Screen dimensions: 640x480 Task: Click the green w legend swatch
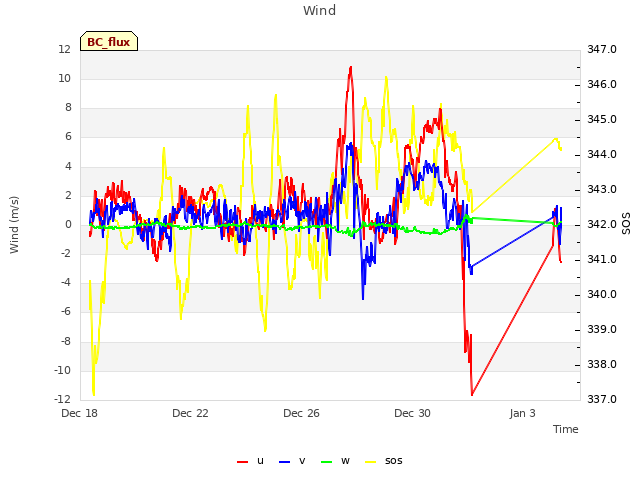point(327,462)
